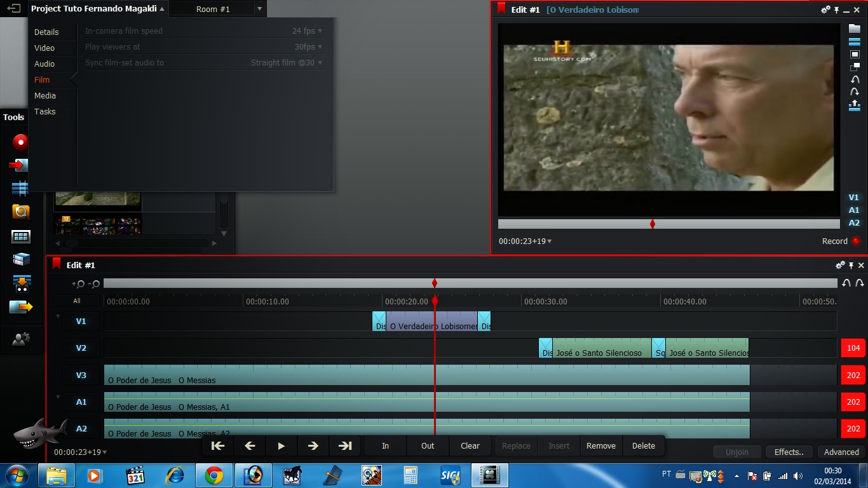The image size is (868, 488).
Task: Toggle V1 track in the viewer
Action: tap(854, 198)
